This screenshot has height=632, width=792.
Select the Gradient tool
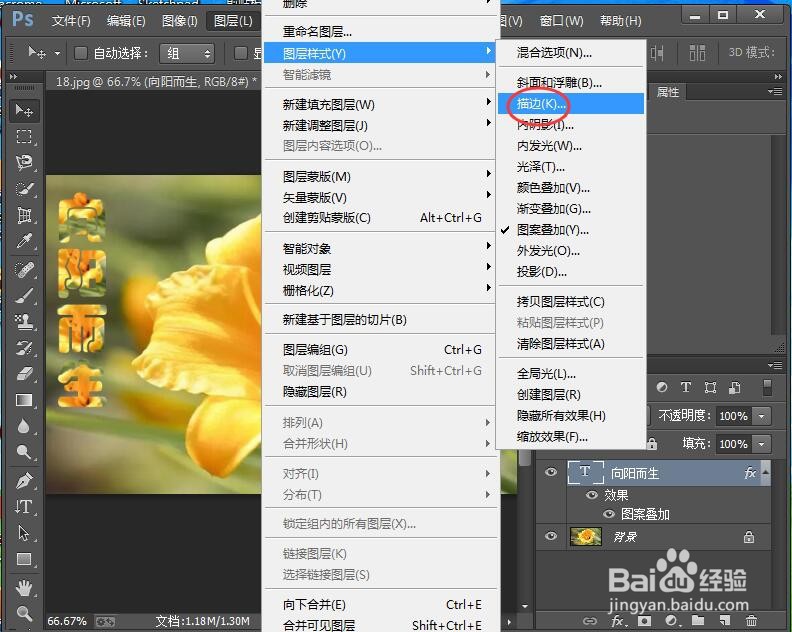click(24, 400)
